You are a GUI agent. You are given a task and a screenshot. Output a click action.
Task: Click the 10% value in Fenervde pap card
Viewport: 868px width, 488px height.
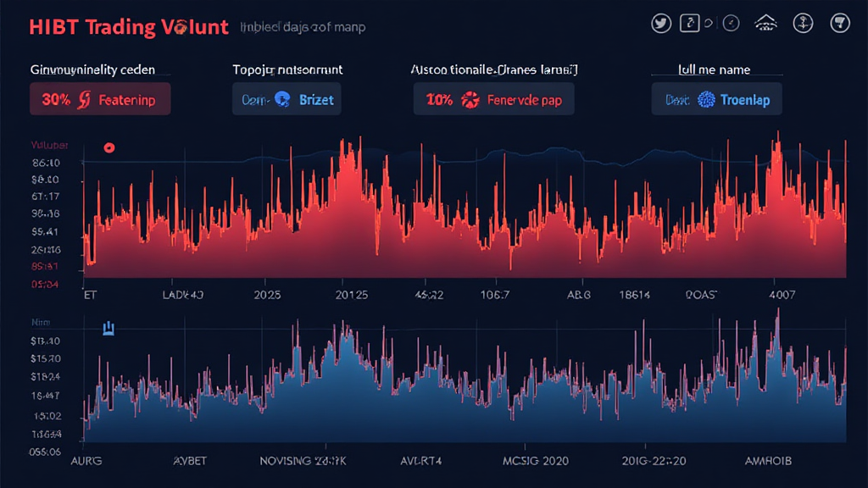click(439, 100)
